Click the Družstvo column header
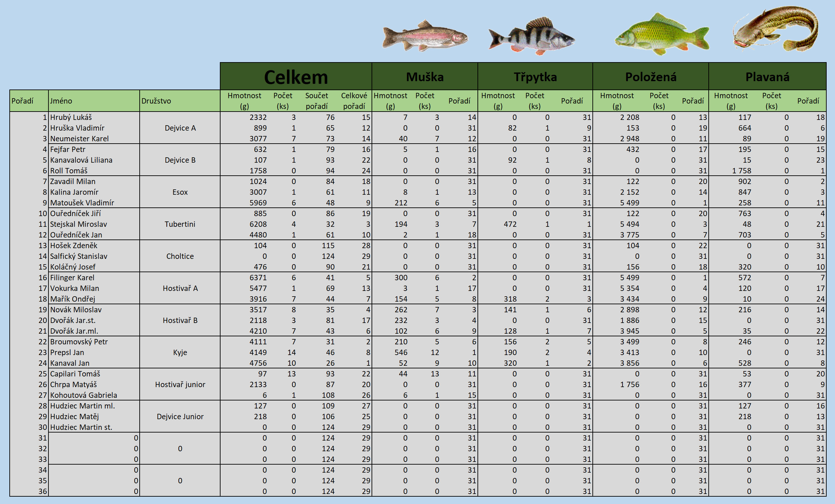The image size is (835, 504). point(180,101)
